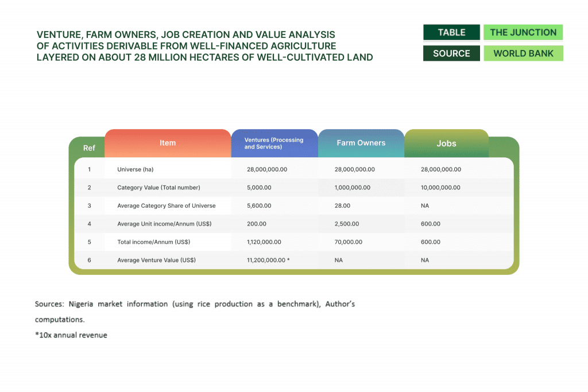Click the 'Universe (ha)' row label
The height and width of the screenshot is (392, 588).
point(136,169)
